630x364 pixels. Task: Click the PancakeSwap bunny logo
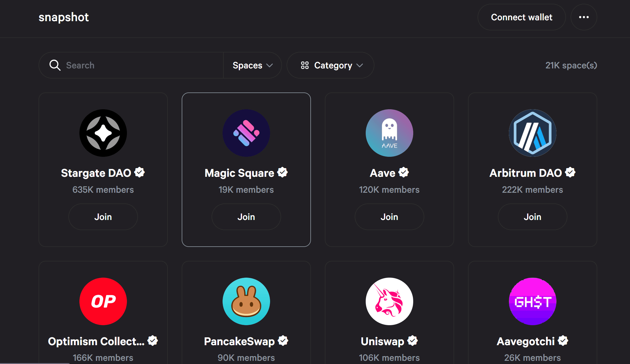tap(246, 301)
